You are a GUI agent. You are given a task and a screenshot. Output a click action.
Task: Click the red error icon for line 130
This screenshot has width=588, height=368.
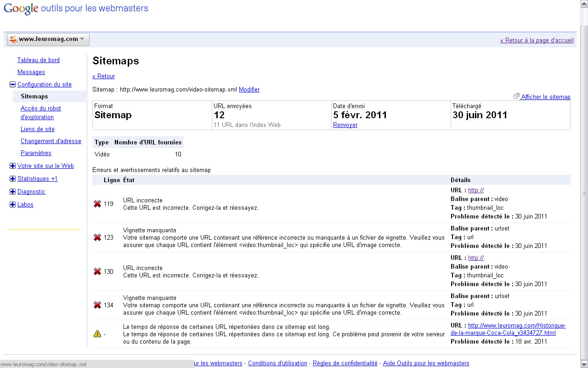97,271
